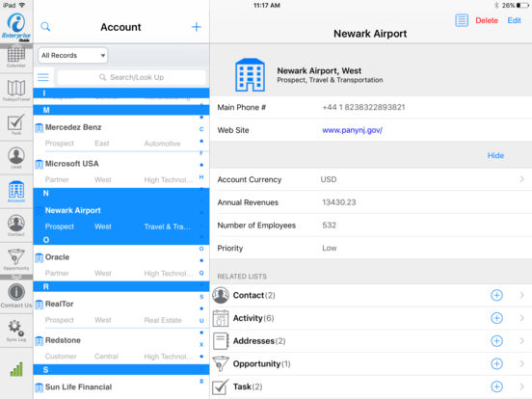Open the All Records filter dropdown

point(73,55)
